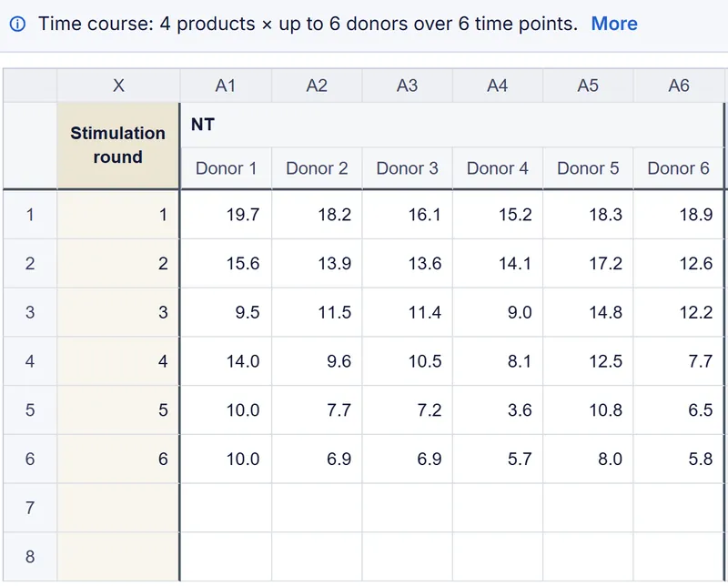Click cell with value 3.6
This screenshot has width=728, height=586.
[497, 410]
